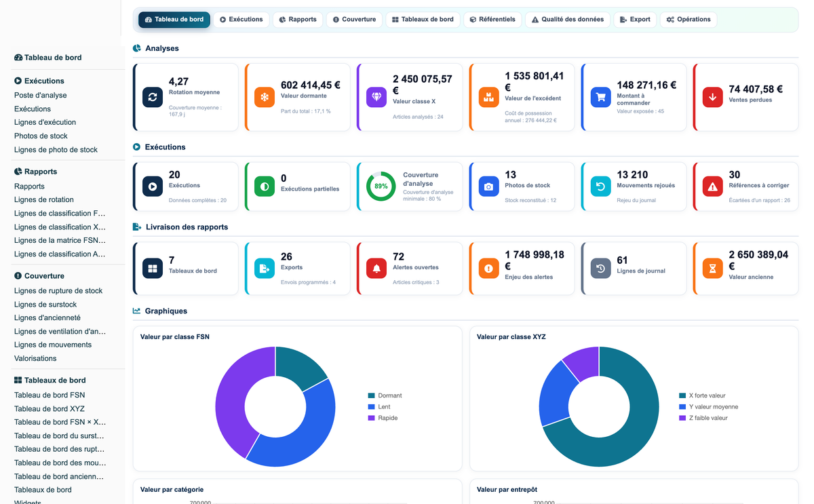Toggle X forte valeur legend swatch
This screenshot has width=814, height=504.
[x=682, y=395]
